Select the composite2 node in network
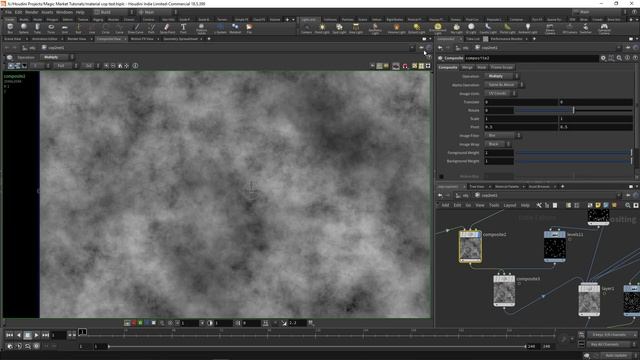640x360 pixels. [470, 247]
